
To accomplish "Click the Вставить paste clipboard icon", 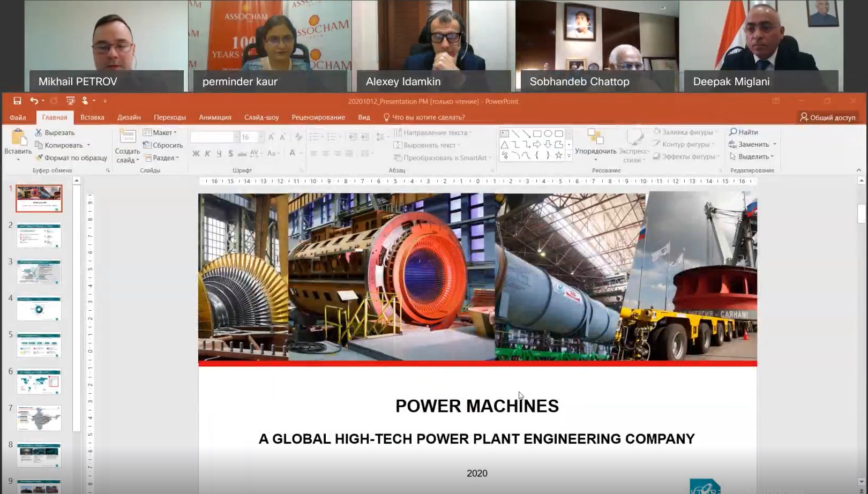I will tap(19, 137).
